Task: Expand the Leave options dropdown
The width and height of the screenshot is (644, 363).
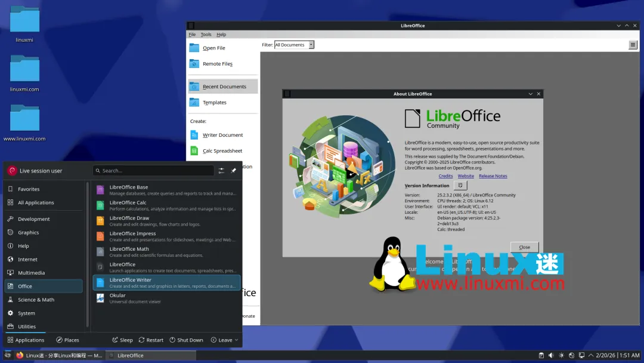Action: pyautogui.click(x=225, y=340)
